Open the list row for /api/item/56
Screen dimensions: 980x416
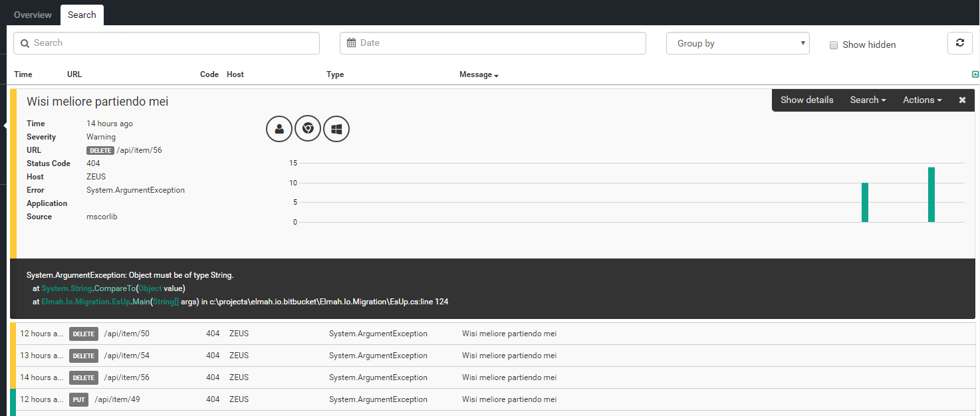click(493, 377)
